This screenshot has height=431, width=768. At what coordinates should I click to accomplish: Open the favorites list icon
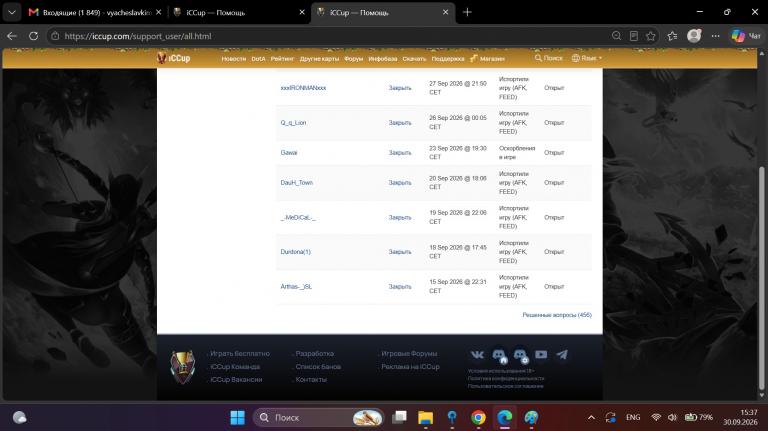click(x=672, y=36)
